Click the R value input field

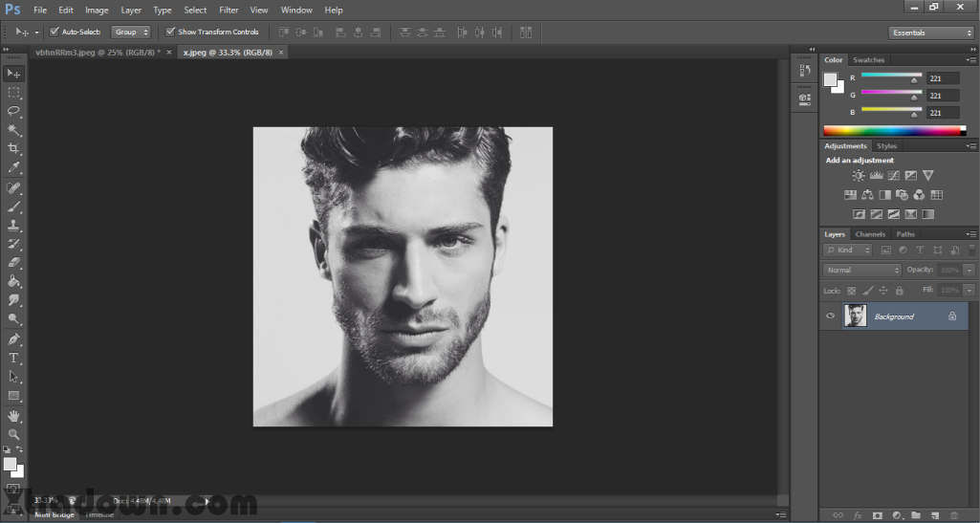tap(943, 78)
